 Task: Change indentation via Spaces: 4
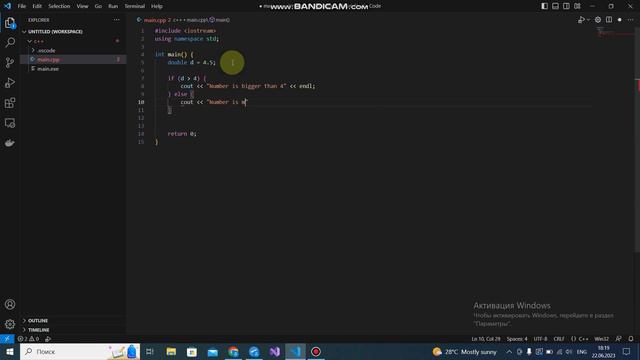tap(517, 339)
